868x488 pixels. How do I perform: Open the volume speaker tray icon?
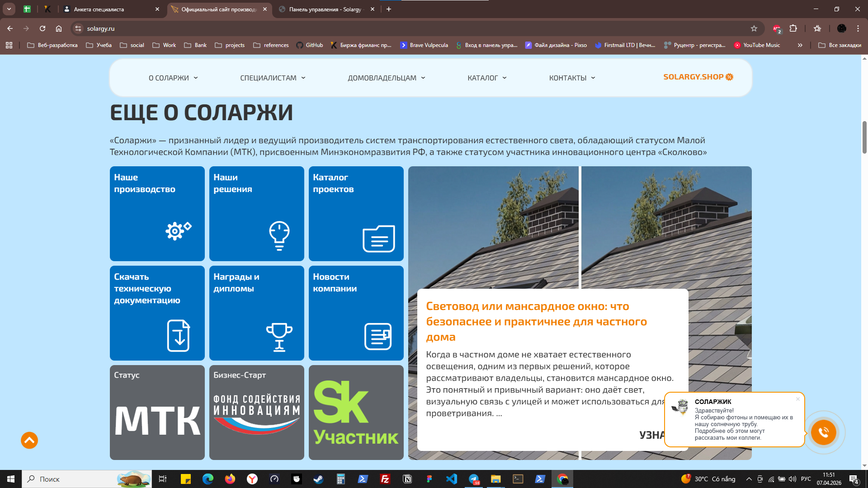point(793,479)
